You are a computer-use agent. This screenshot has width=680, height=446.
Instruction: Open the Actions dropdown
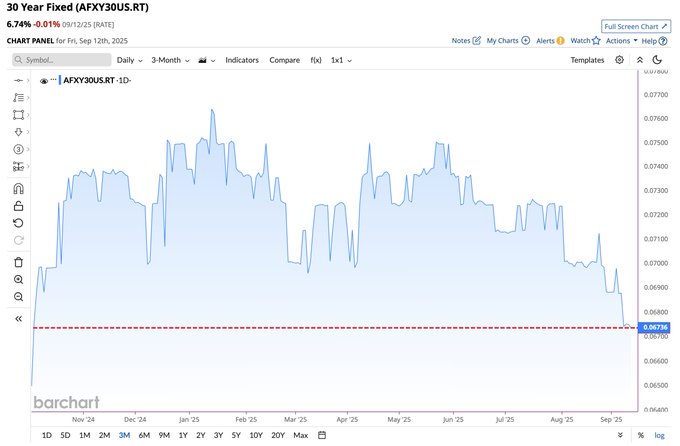click(621, 40)
